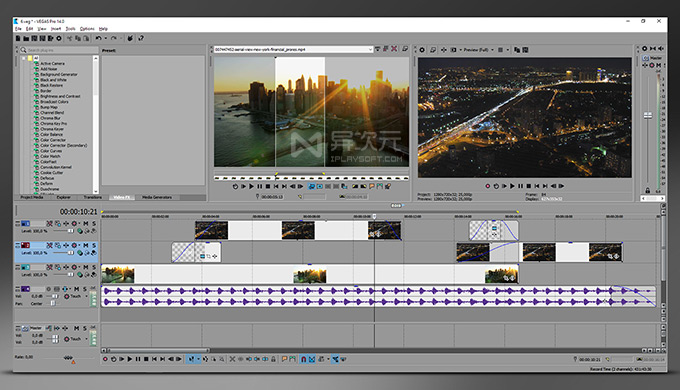The image size is (680, 390).
Task: Click Play in the video preview window
Action: (x=512, y=186)
